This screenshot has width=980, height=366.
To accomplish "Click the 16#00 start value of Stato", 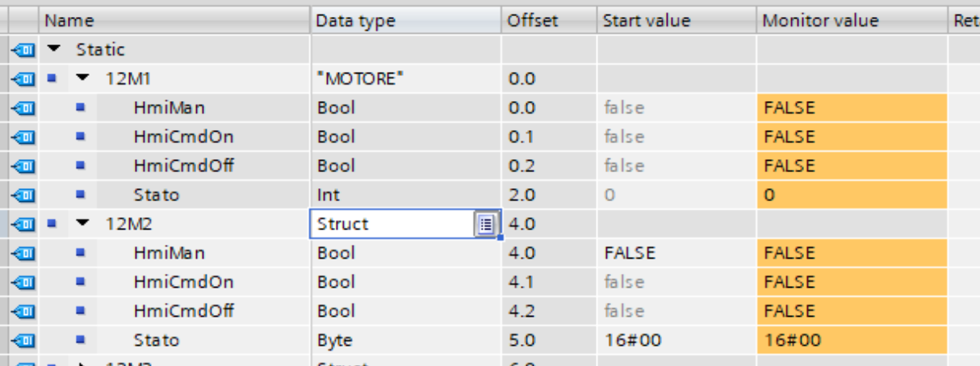I will (632, 341).
